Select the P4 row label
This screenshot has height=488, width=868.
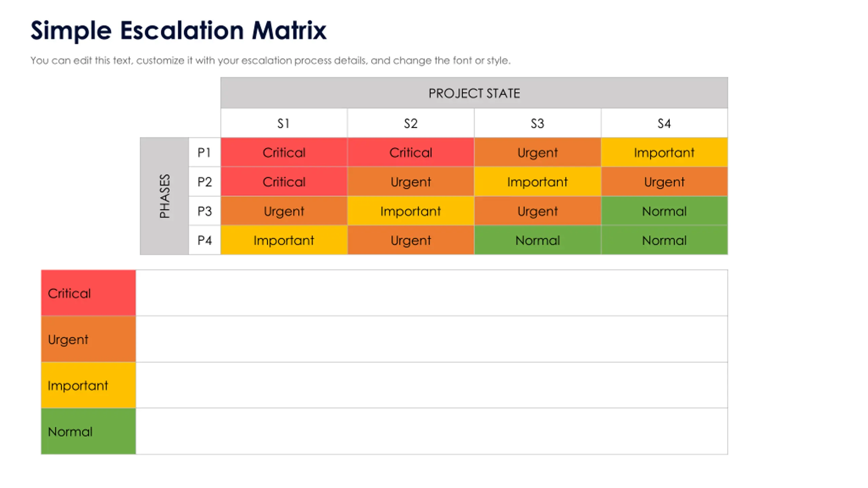(x=204, y=240)
